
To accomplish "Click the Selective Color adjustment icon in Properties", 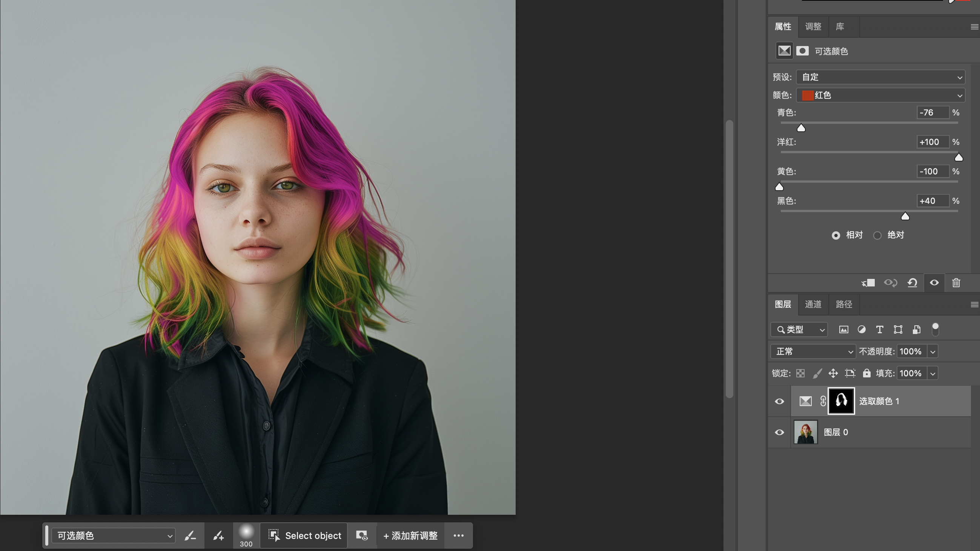I will (784, 51).
